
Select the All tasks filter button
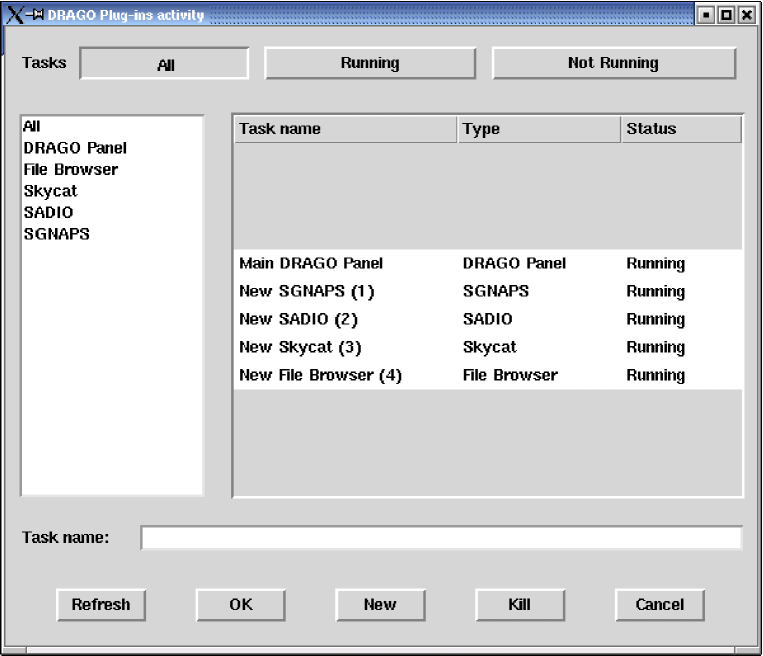(x=165, y=64)
